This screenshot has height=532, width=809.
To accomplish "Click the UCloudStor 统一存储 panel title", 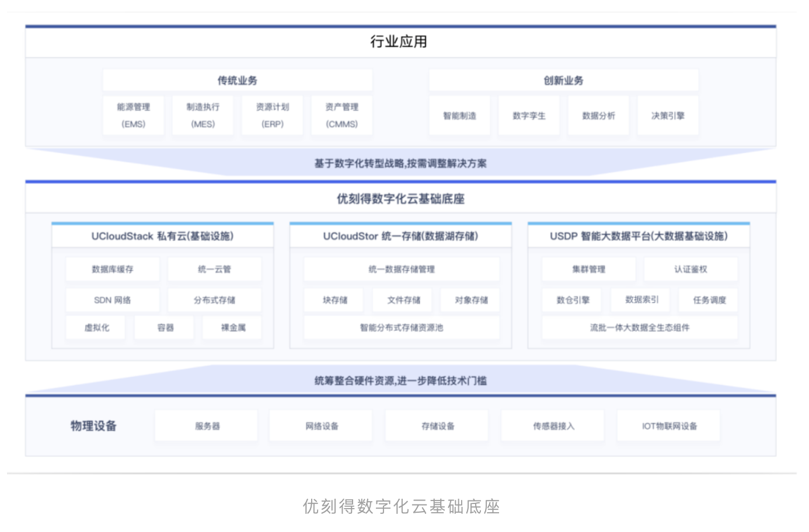I will click(400, 236).
